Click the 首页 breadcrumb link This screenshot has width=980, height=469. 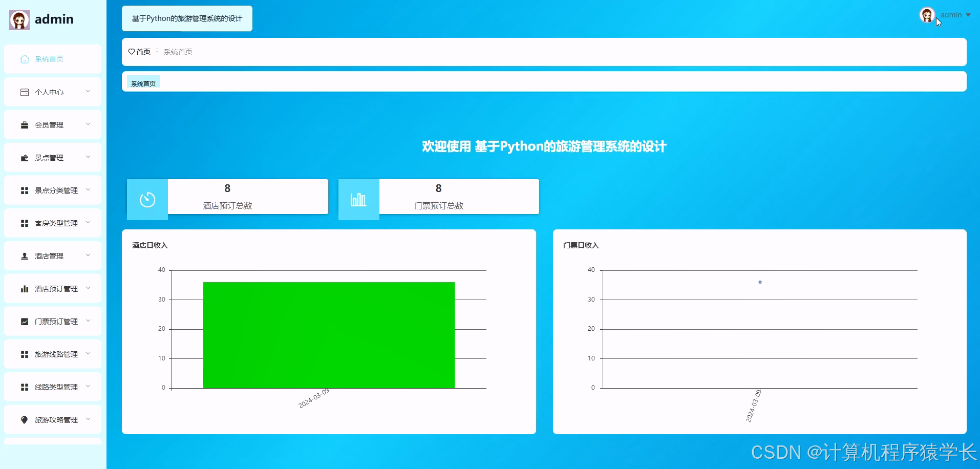pyautogui.click(x=138, y=52)
